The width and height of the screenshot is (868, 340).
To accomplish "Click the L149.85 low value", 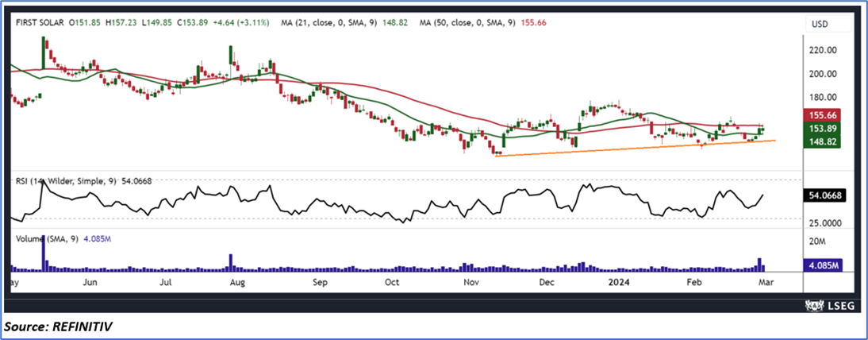I will pyautogui.click(x=159, y=23).
